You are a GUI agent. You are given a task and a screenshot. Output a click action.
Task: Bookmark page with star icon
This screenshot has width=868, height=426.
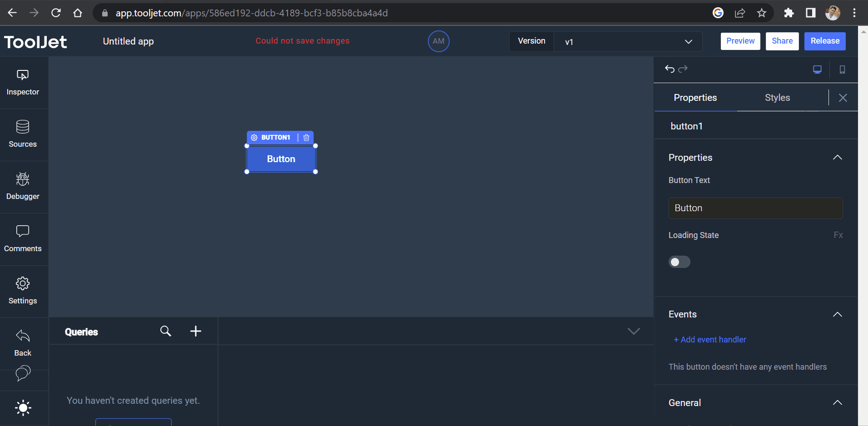click(x=762, y=13)
